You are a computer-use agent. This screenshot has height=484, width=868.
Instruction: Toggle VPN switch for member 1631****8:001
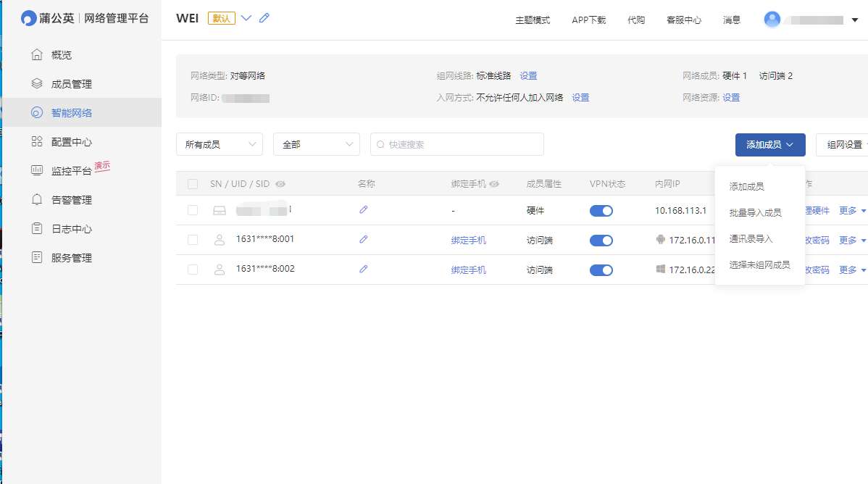tap(601, 240)
